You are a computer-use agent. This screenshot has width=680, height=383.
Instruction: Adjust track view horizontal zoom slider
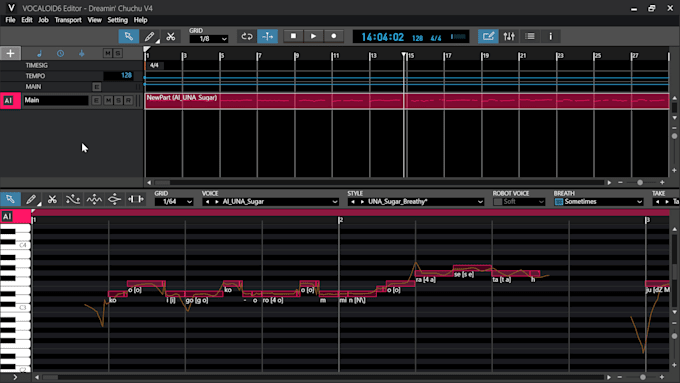point(640,183)
